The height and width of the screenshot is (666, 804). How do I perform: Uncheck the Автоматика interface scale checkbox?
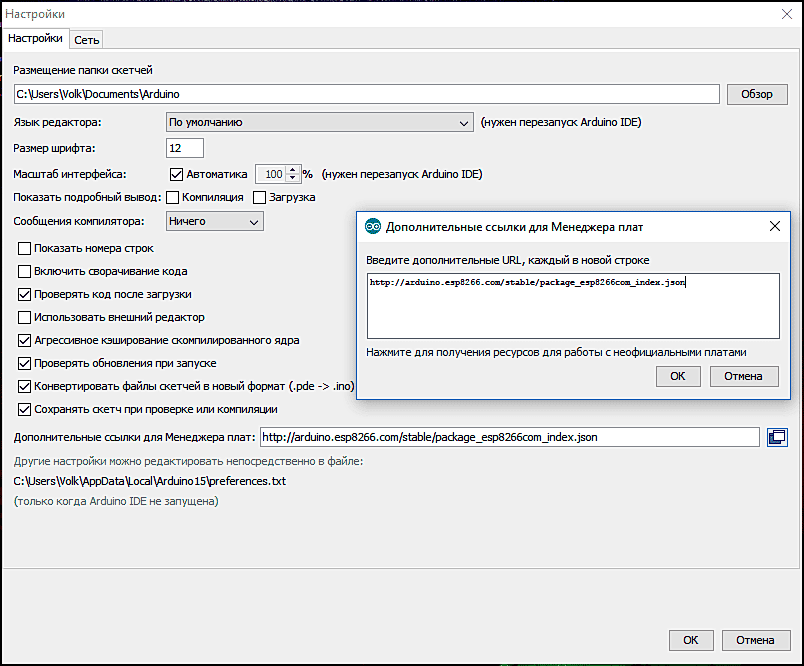(x=177, y=174)
